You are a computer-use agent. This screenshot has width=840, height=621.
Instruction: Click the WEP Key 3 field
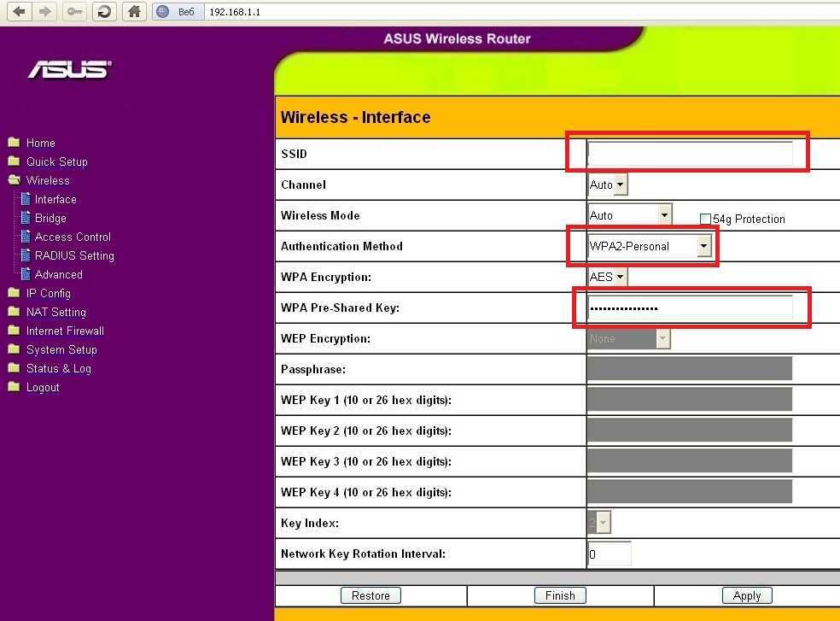[x=690, y=461]
